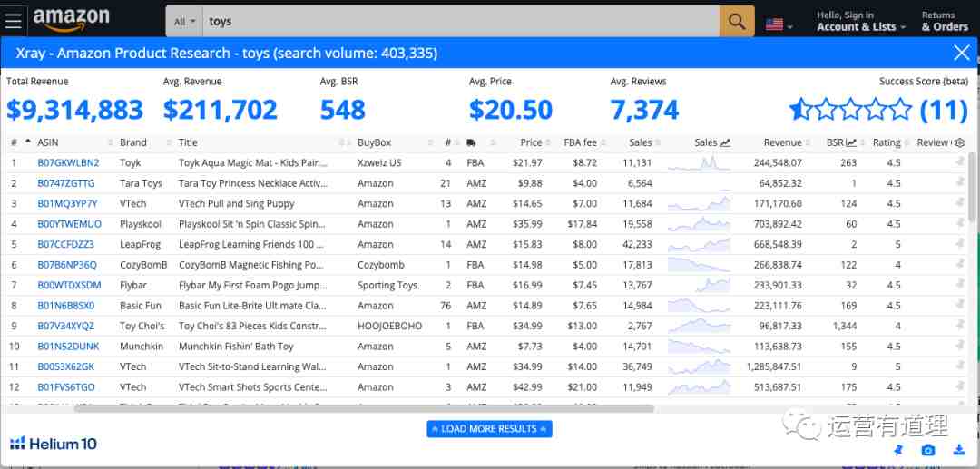Click the bottom pin icon in footer
The image size is (980, 469).
point(898,450)
